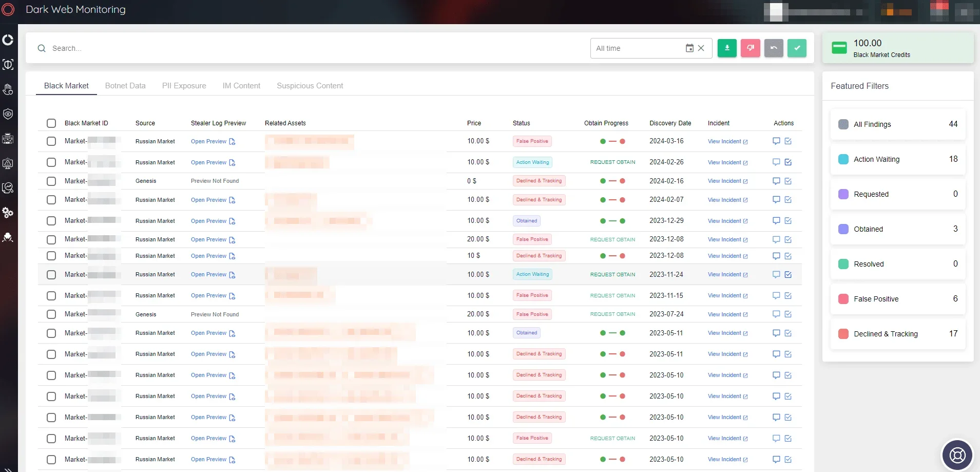Open the All time date range dropdown
This screenshot has width=980, height=472.
click(651, 48)
